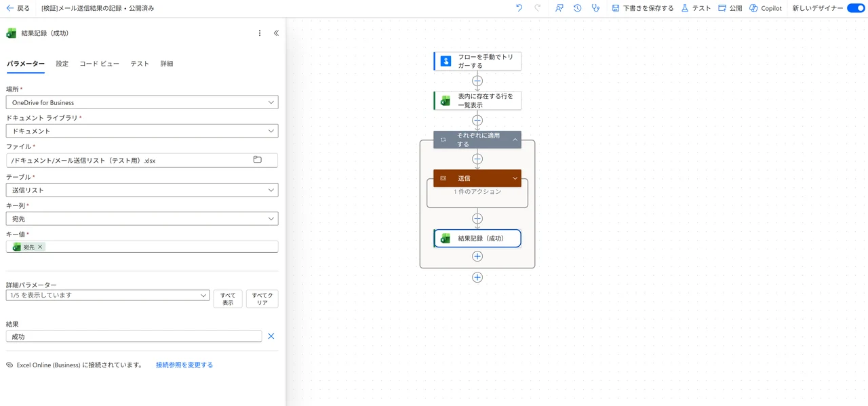Add action after 表内に存在する行を一覧表示 node
This screenshot has height=406, width=868.
click(x=477, y=121)
